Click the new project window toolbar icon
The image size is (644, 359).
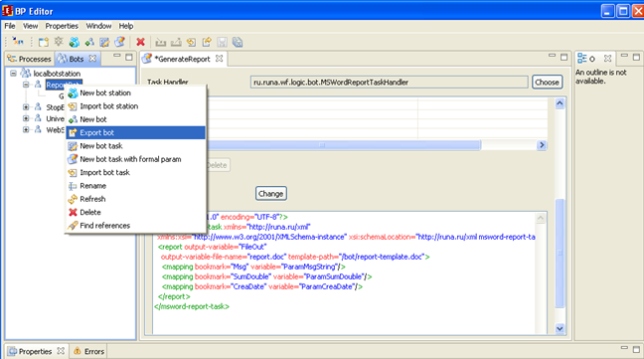click(43, 42)
